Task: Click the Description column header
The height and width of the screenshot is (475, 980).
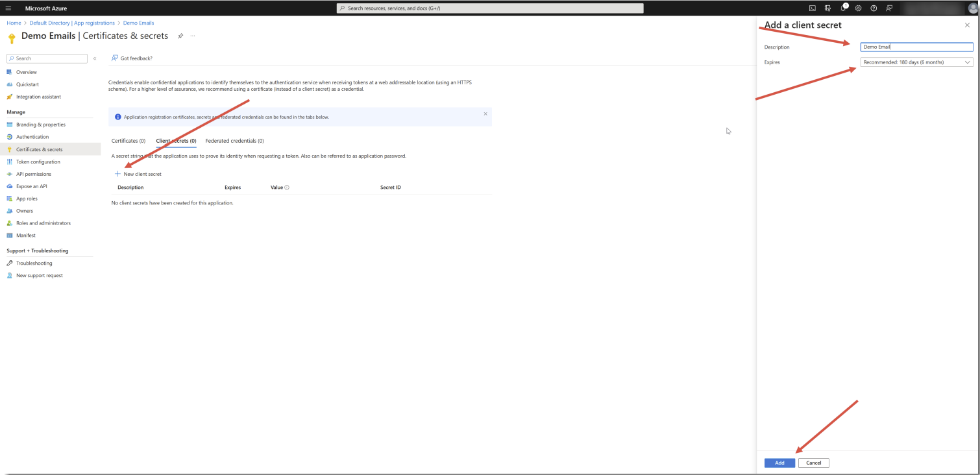Action: click(x=130, y=188)
